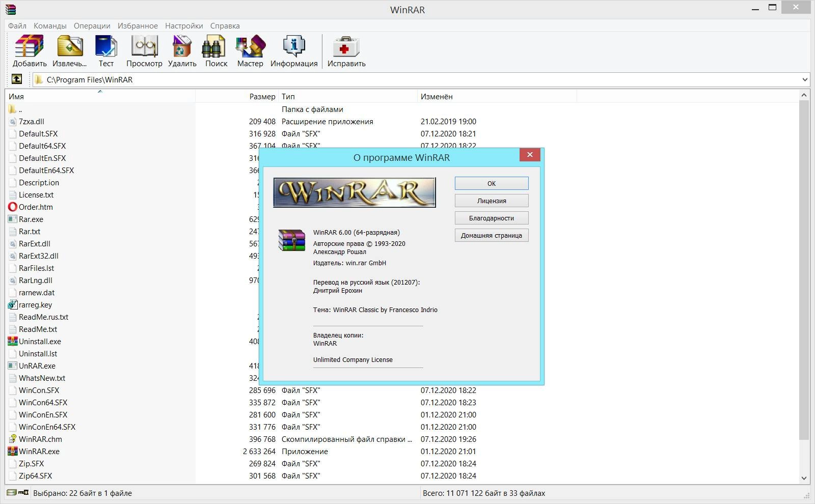Click the RarLng.dll file icon
This screenshot has width=815, height=504.
13,280
